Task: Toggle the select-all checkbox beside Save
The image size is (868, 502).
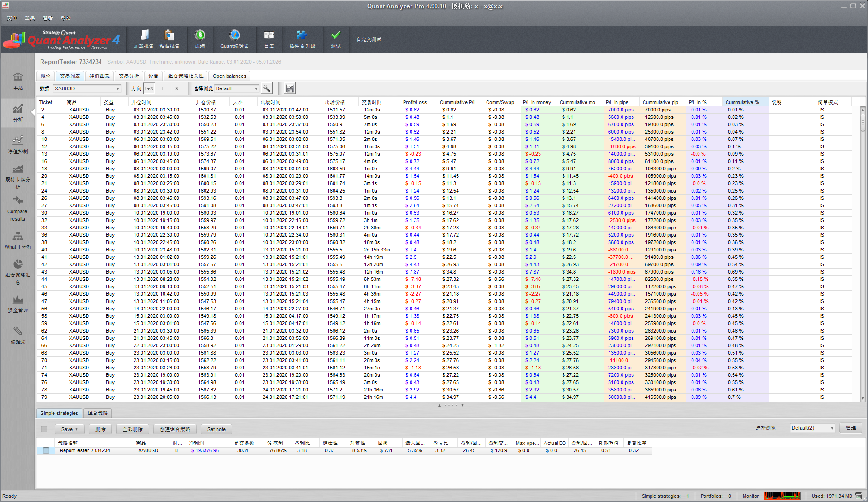Action: [x=44, y=429]
